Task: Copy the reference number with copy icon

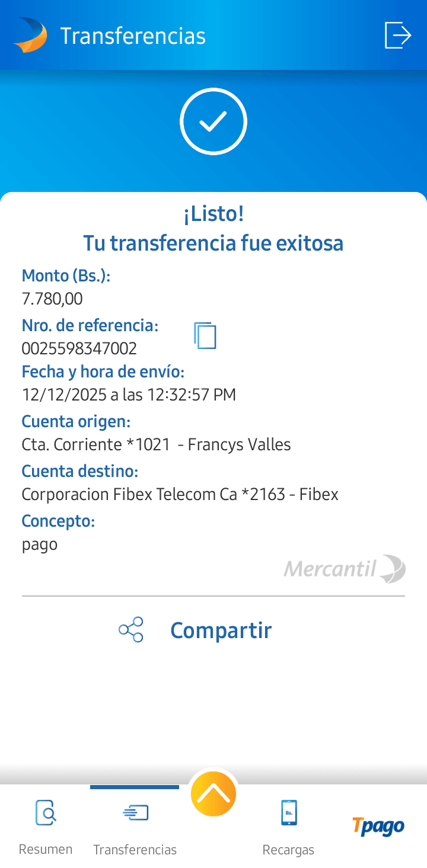Action: [205, 336]
